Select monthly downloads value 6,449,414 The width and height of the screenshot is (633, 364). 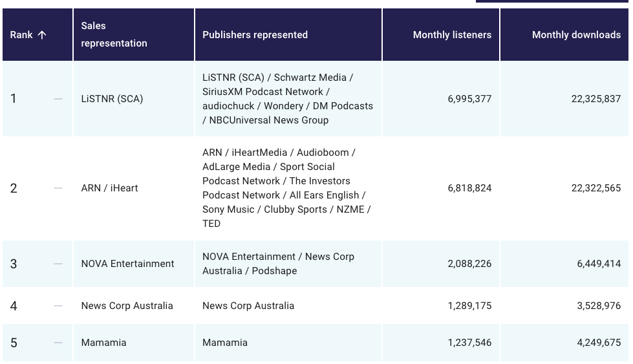[599, 264]
